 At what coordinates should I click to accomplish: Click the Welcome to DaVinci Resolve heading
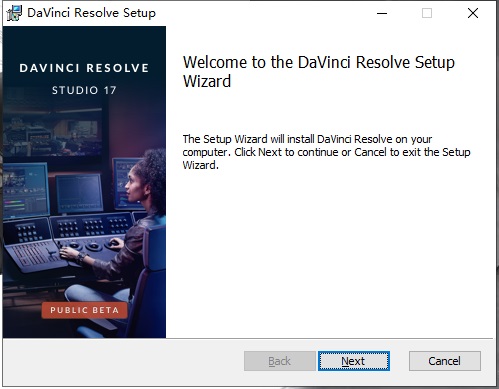click(319, 72)
